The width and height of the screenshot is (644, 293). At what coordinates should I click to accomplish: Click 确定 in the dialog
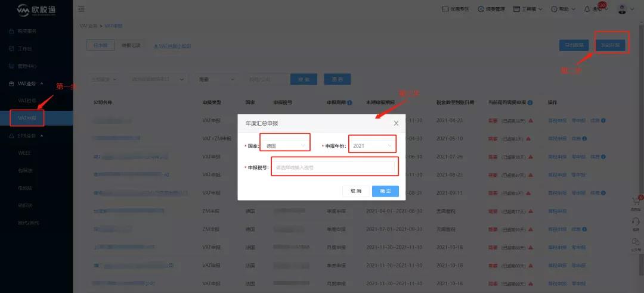[385, 191]
